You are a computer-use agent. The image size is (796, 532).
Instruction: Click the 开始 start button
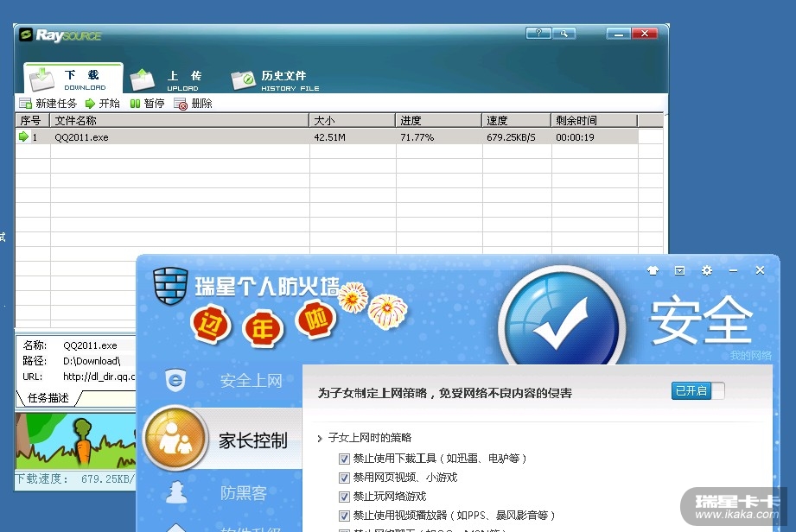[x=103, y=104]
